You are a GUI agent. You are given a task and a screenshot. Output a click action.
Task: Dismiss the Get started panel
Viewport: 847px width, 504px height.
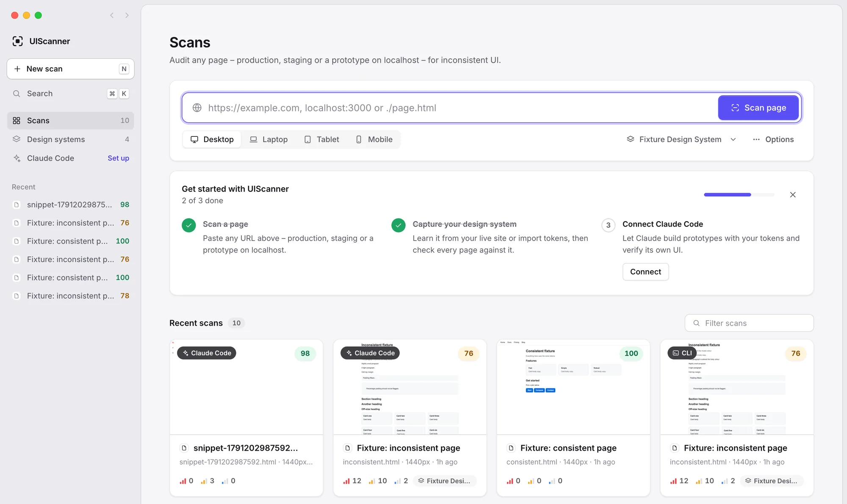point(793,195)
